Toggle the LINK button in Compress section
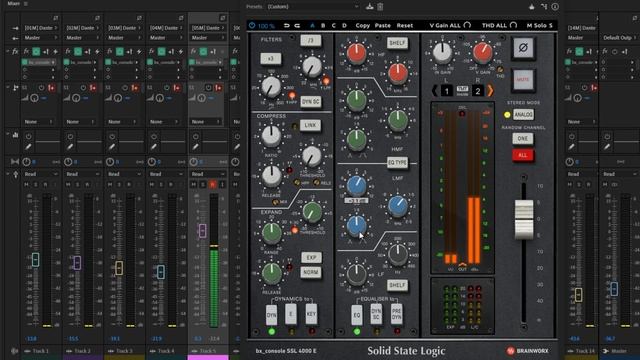Image resolution: width=640 pixels, height=360 pixels. 310,125
